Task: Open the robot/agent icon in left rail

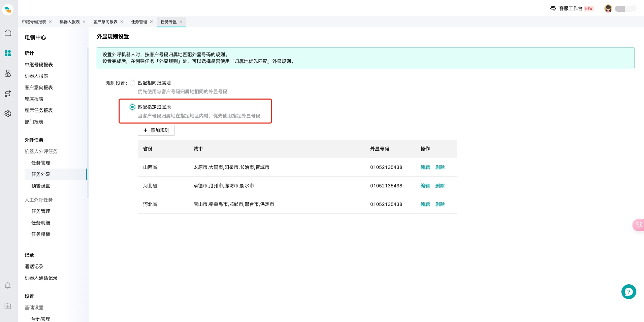Action: (x=8, y=73)
